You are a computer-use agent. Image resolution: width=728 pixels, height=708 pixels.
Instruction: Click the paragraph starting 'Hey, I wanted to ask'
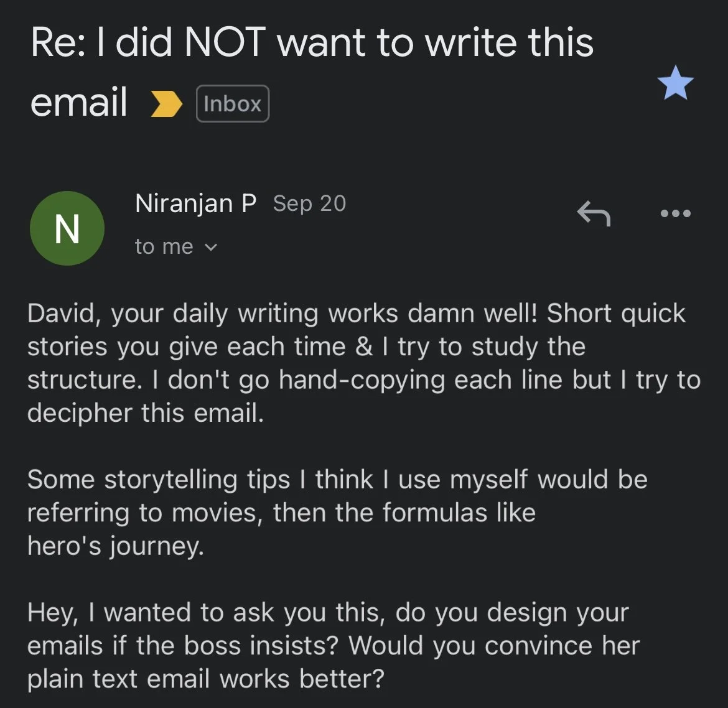[327, 613]
